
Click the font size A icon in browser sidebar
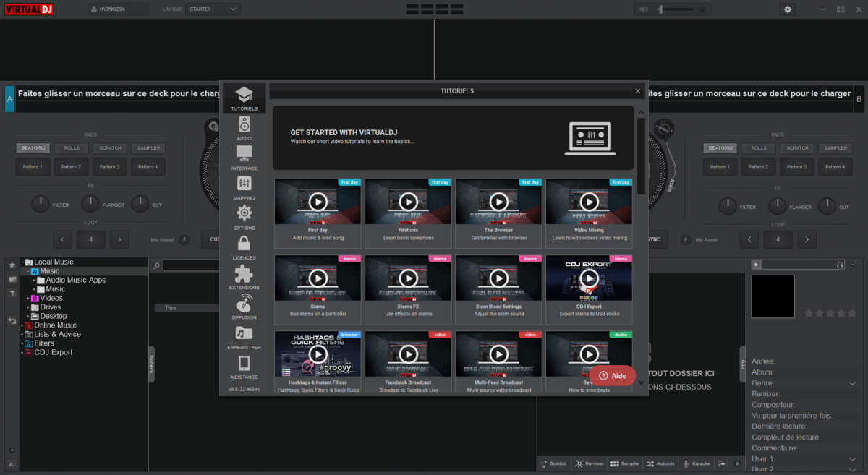pyautogui.click(x=12, y=464)
